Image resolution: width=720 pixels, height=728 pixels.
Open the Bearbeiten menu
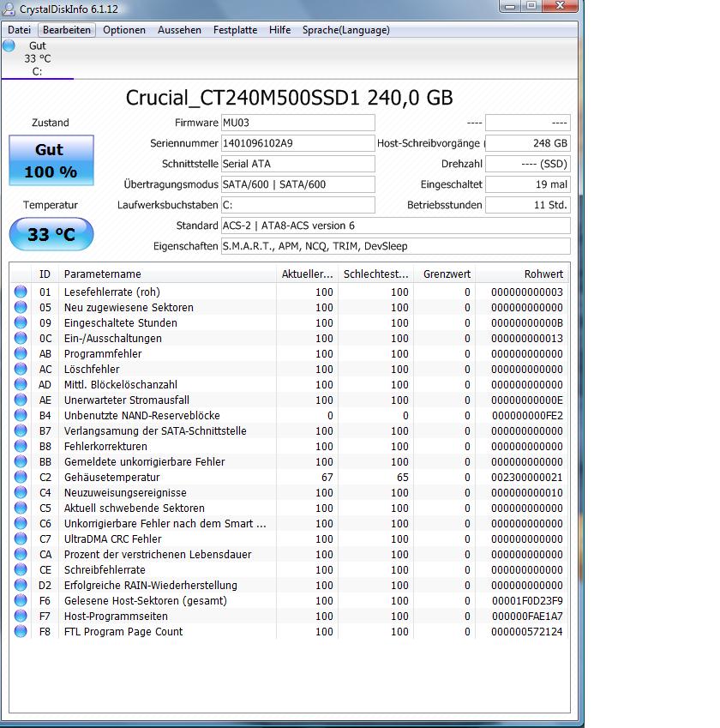67,30
